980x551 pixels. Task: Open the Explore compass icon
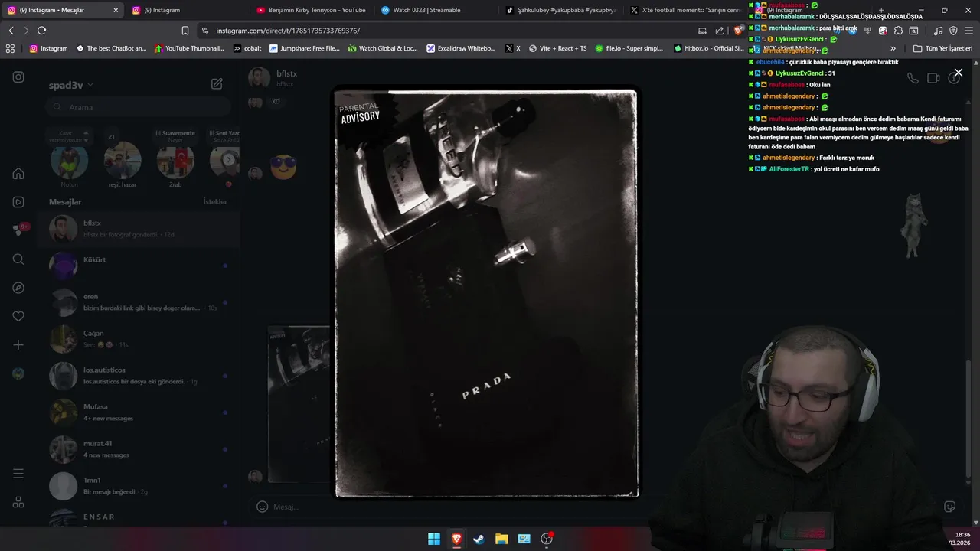[18, 288]
